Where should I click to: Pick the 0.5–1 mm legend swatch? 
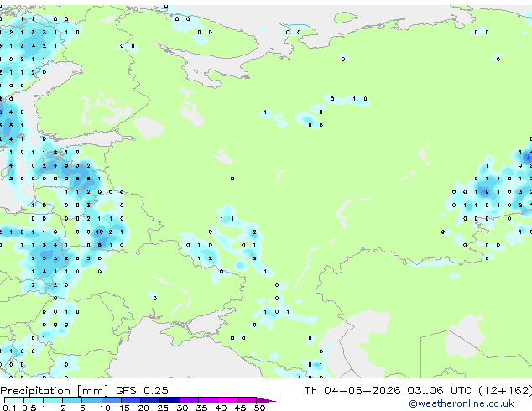(x=34, y=400)
